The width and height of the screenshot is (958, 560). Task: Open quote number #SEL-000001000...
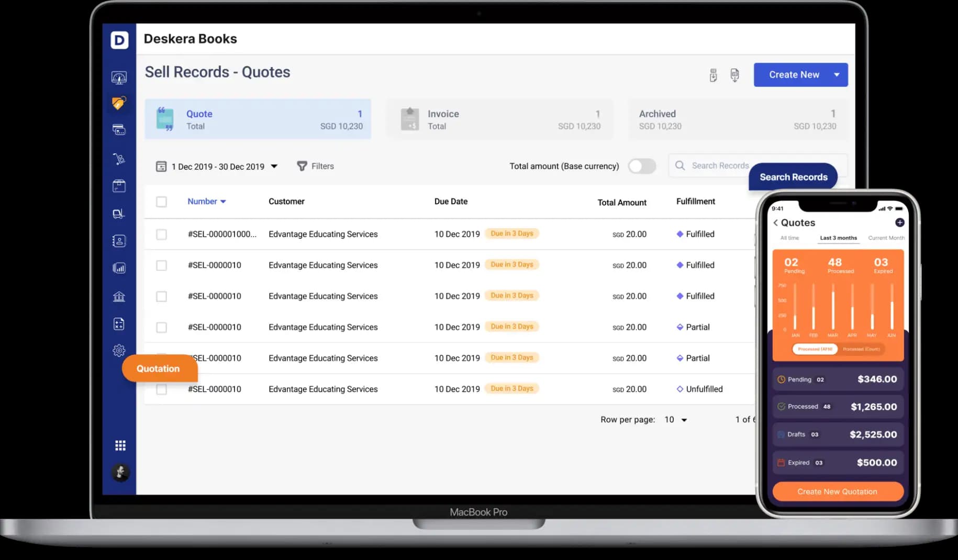click(x=222, y=234)
